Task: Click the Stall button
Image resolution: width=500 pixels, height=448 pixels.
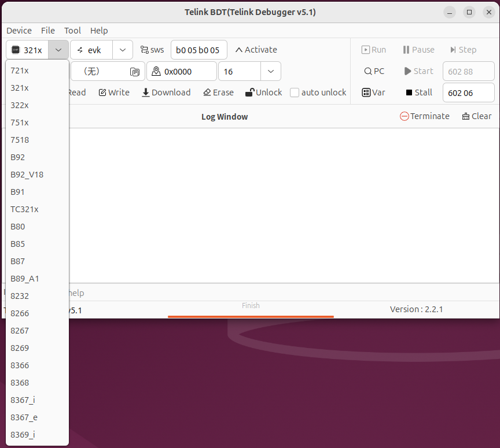Action: tap(418, 92)
